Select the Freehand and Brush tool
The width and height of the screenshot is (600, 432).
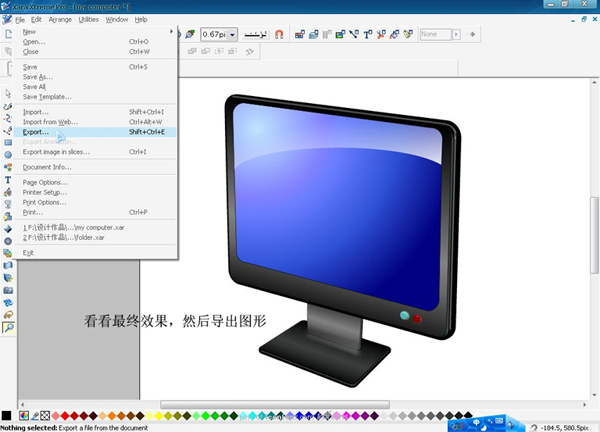tap(8, 107)
